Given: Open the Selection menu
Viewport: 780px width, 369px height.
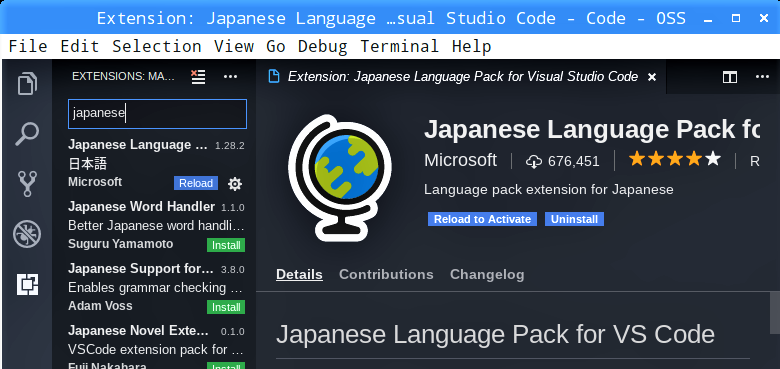Looking at the screenshot, I should [157, 46].
